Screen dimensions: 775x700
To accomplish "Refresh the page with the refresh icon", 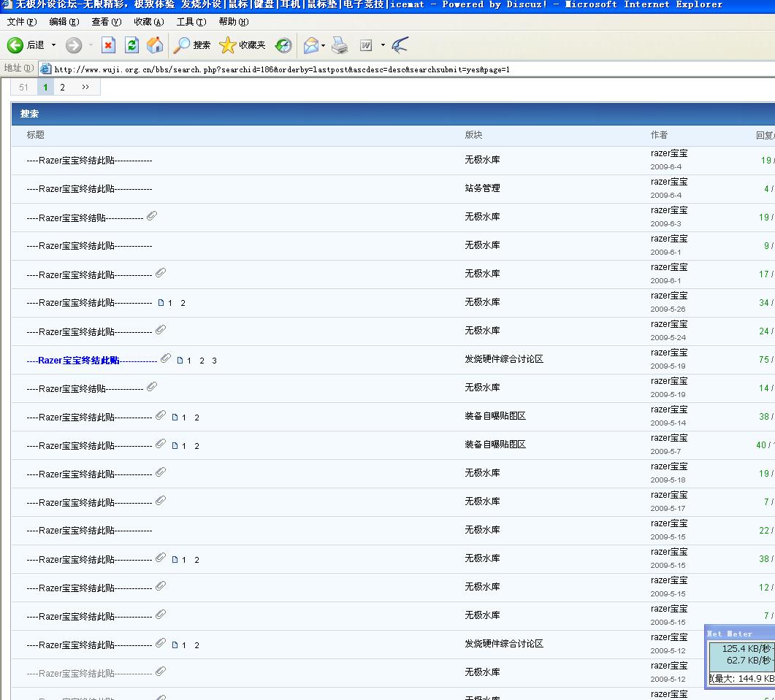I will point(131,45).
